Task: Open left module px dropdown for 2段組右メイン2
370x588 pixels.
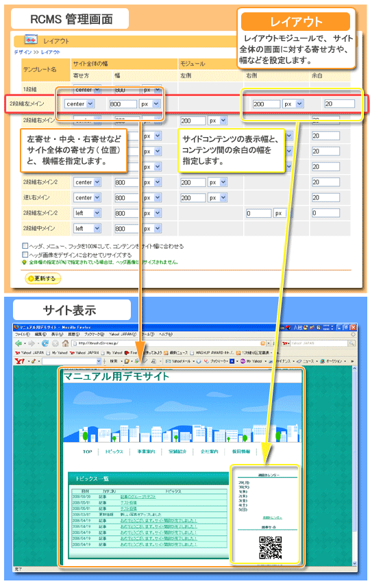Action: click(217, 182)
